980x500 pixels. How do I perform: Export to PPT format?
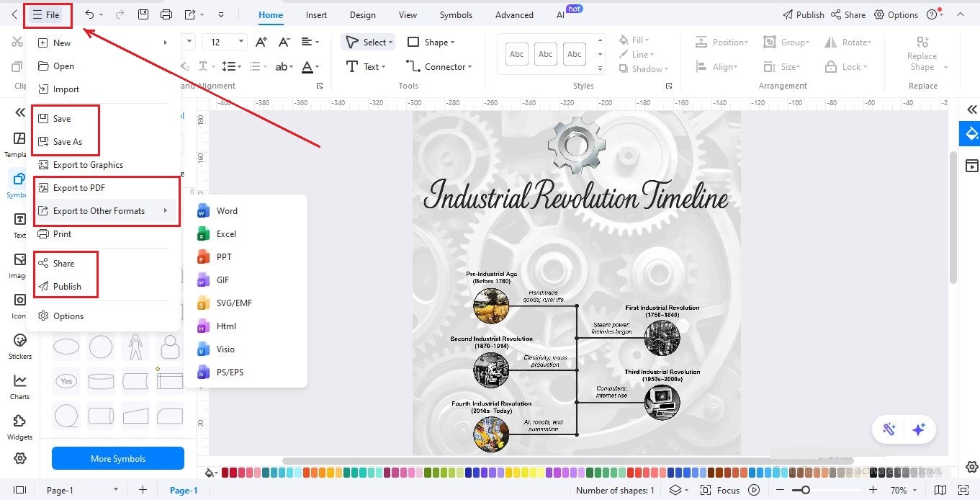[x=246, y=256]
